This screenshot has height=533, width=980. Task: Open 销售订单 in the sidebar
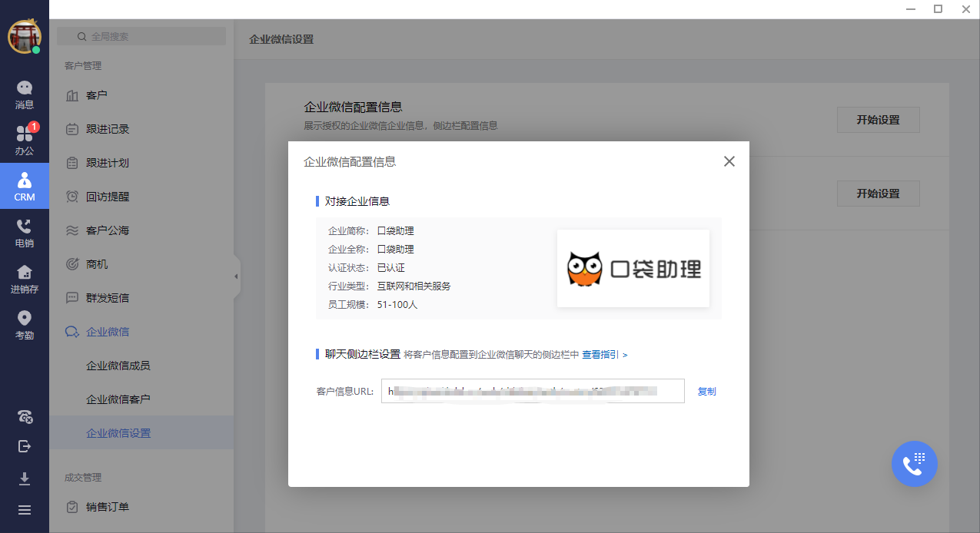click(141, 507)
